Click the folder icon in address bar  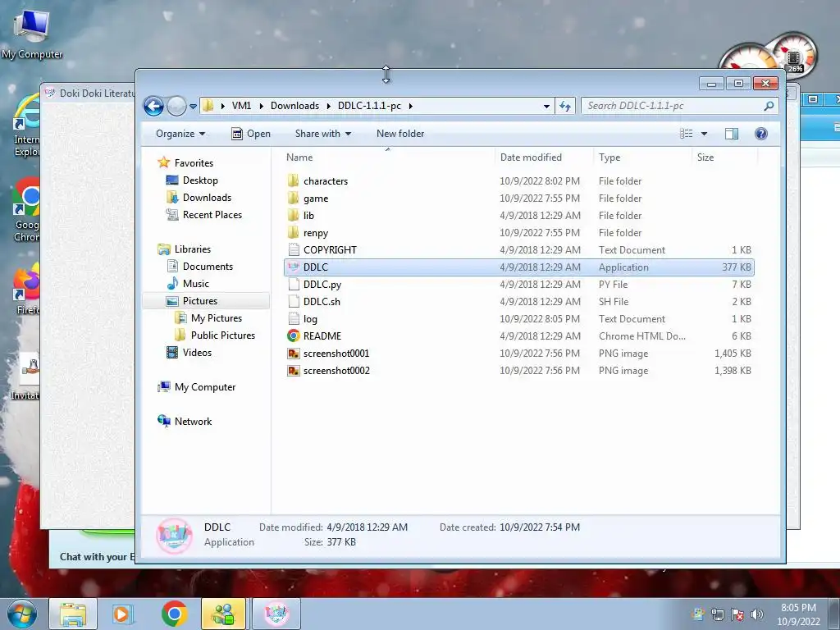click(208, 106)
